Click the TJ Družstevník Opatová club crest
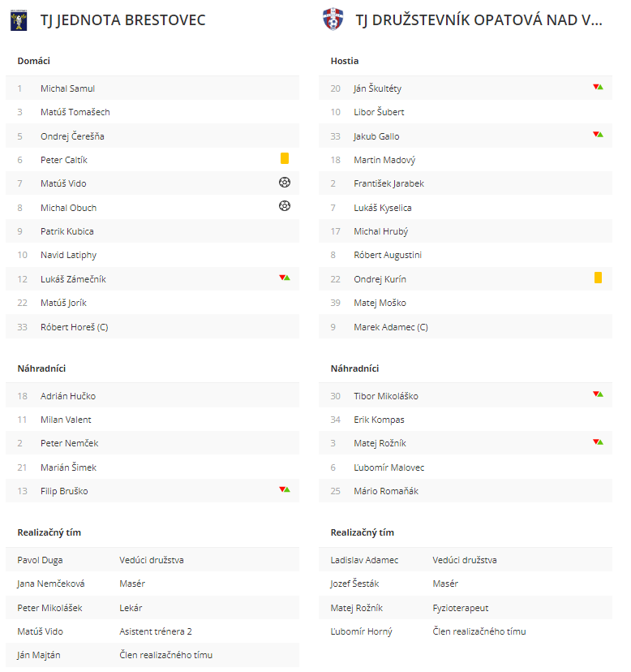Viewport: 631px width, 672px height. coord(333,19)
